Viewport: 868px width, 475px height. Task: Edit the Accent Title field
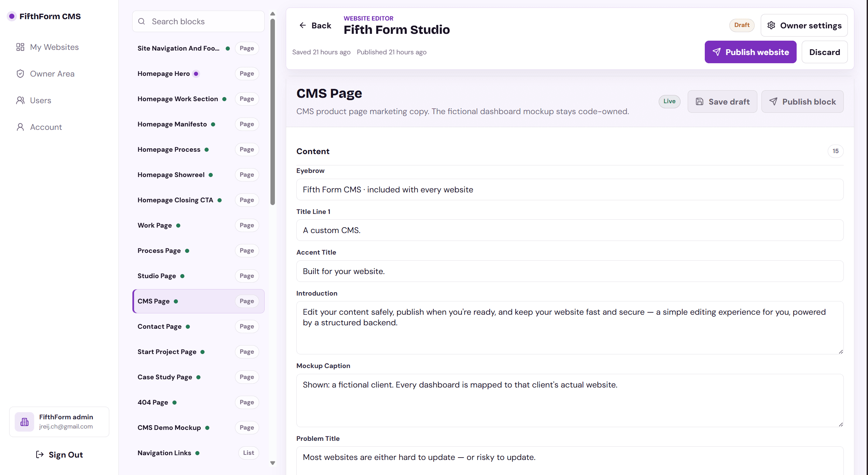570,271
